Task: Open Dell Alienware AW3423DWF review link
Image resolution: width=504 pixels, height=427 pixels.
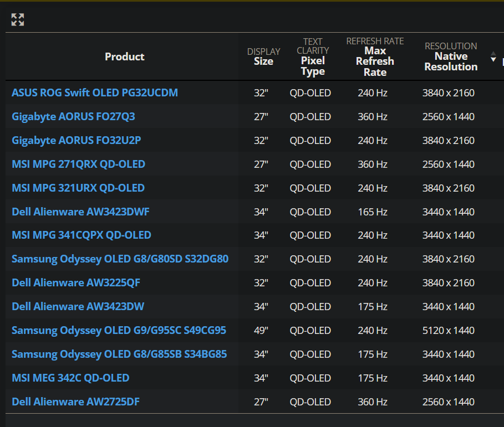Action: point(80,212)
